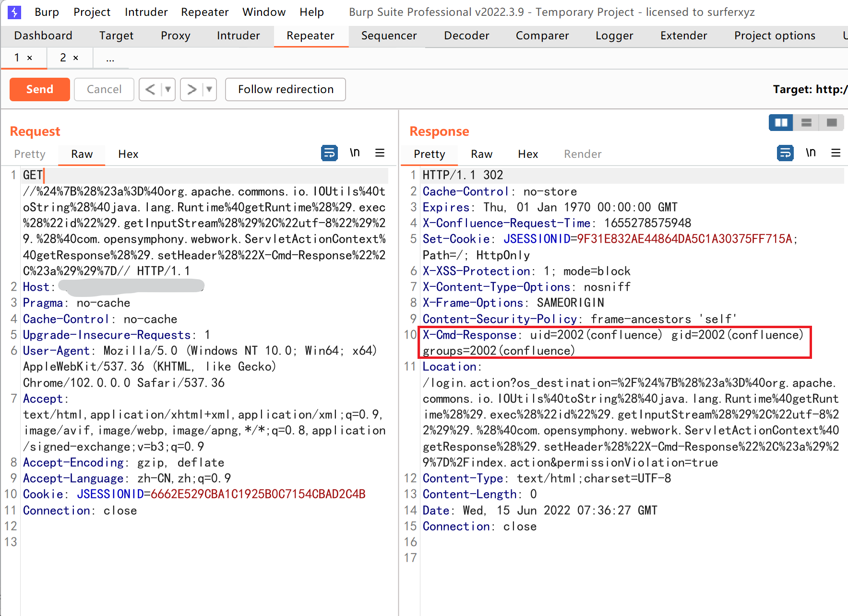Click Upgrade-Insecure-Requests header line
Screen dimensions: 848x616
tap(117, 335)
